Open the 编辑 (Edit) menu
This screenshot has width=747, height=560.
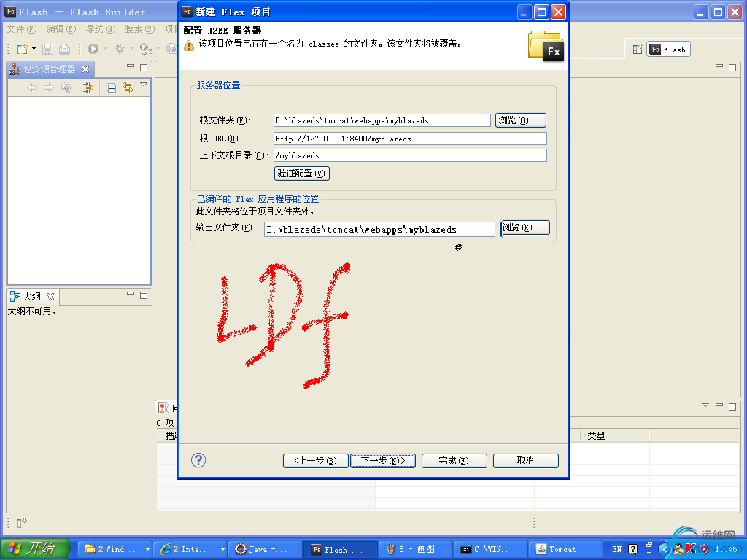click(61, 29)
